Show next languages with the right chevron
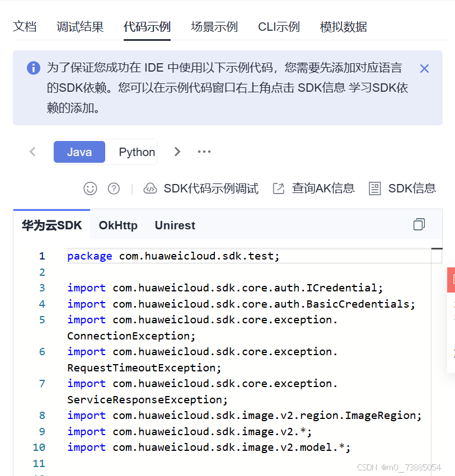The height and width of the screenshot is (476, 455). tap(177, 152)
